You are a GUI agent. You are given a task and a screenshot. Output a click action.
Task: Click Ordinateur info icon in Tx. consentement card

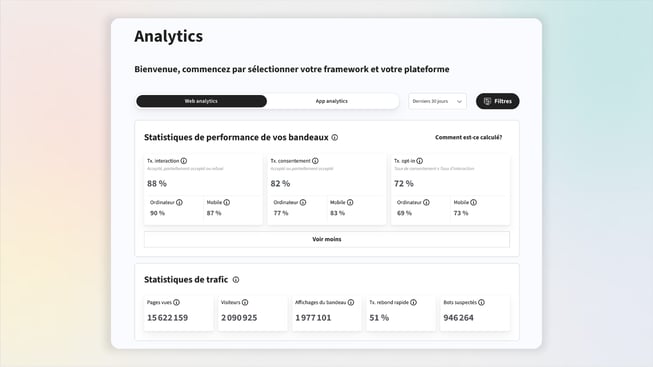[x=303, y=202]
